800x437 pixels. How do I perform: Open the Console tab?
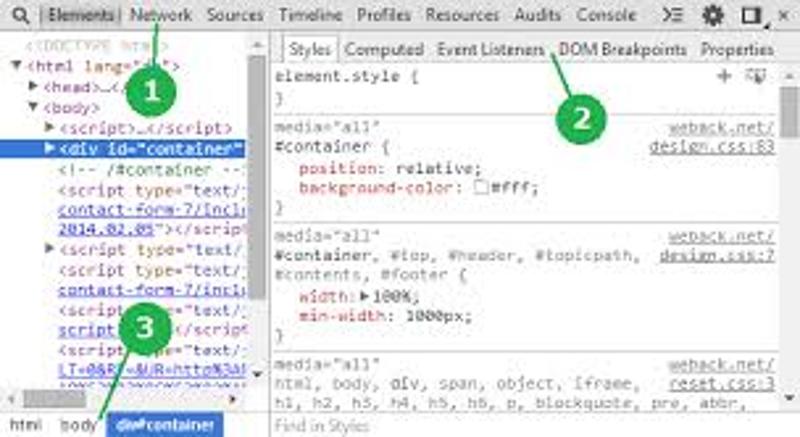click(x=606, y=15)
